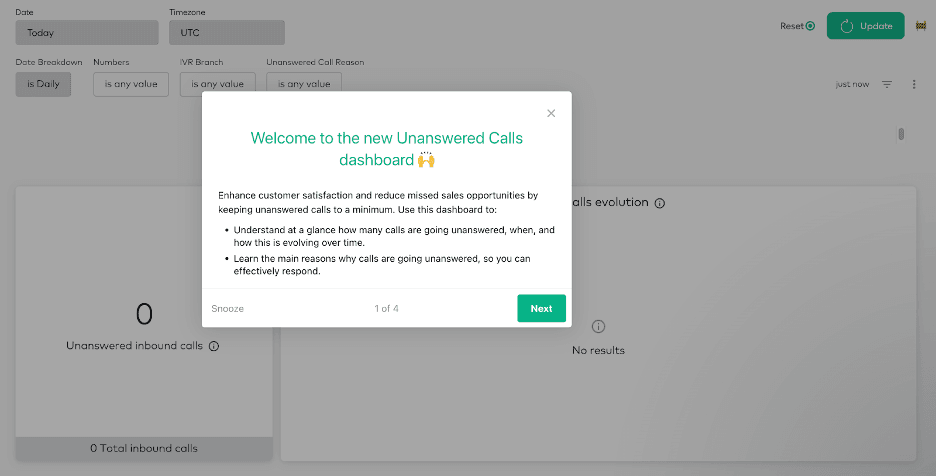Click the info icon above No results
Screen dimensions: 936x476
coord(598,327)
